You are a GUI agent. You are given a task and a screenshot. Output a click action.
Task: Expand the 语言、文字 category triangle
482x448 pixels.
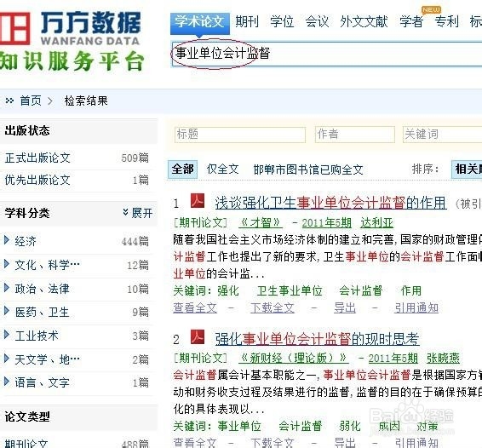pos(7,382)
